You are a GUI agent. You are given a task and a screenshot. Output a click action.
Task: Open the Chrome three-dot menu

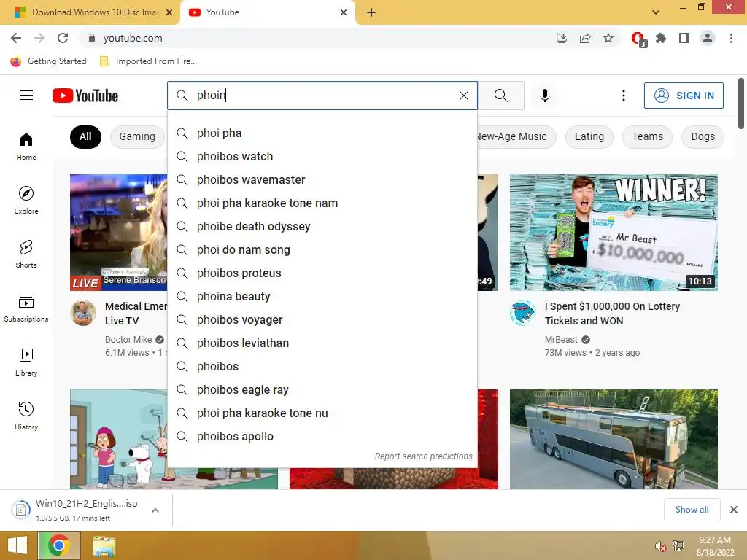pos(731,38)
